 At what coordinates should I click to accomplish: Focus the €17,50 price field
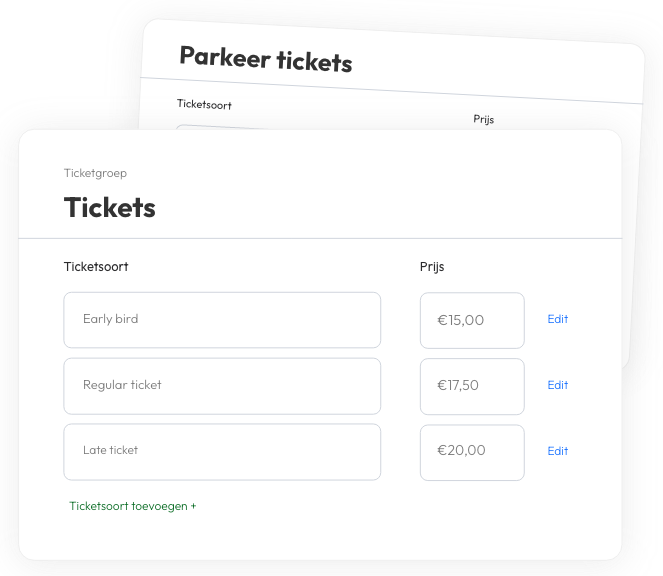471,386
